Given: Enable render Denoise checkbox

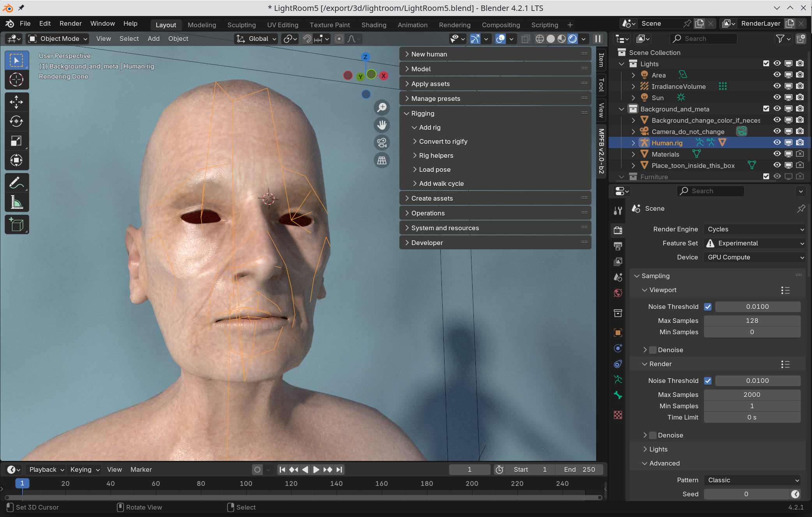Looking at the screenshot, I should [x=653, y=435].
